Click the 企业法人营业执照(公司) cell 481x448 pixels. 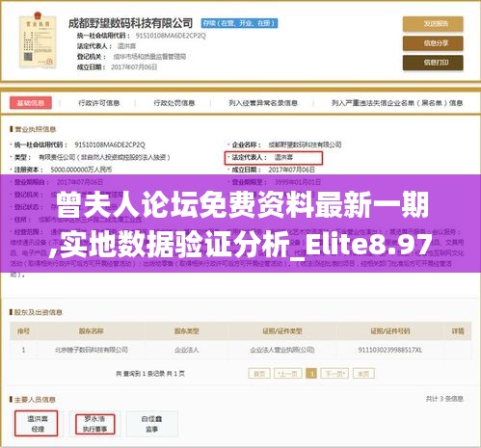pyautogui.click(x=282, y=350)
